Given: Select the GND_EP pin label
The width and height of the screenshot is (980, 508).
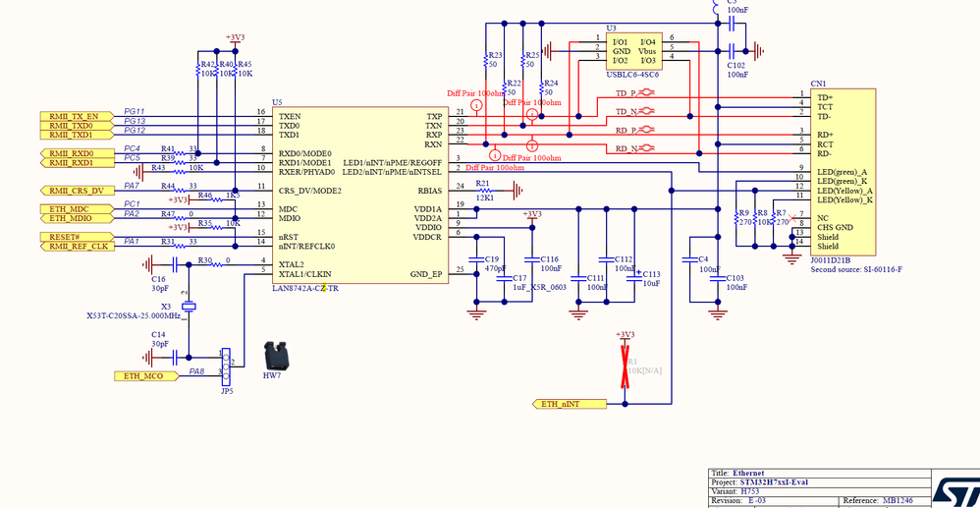Looking at the screenshot, I should [425, 274].
